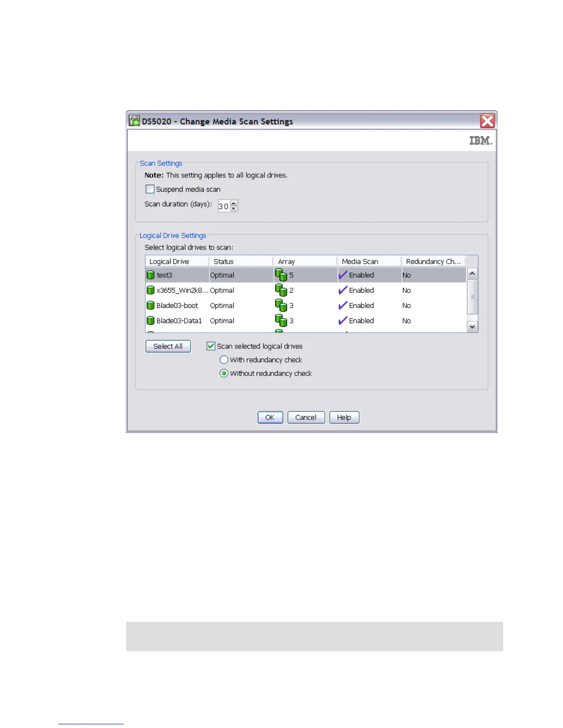Click scroll up arrow of drive list
This screenshot has height=728, width=563.
point(472,273)
